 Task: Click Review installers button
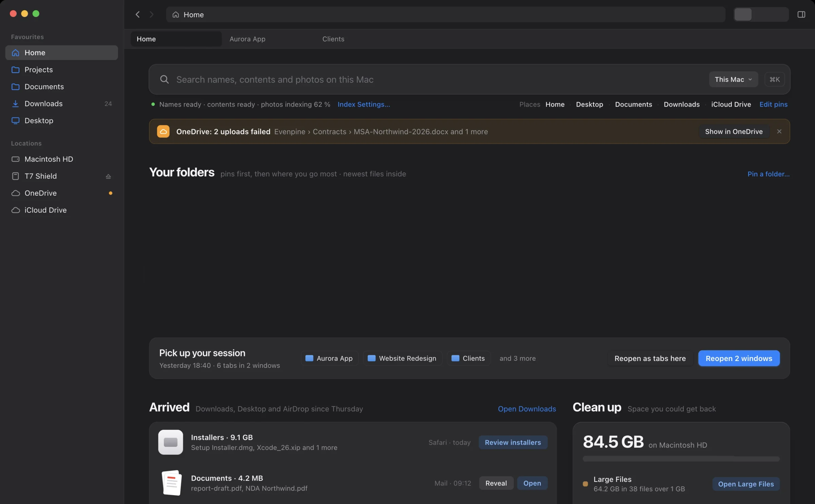(513, 442)
